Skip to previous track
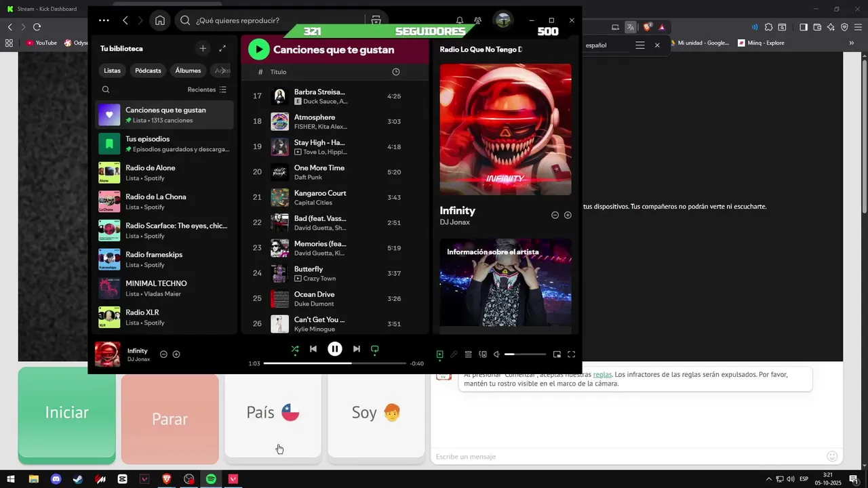 tap(313, 349)
